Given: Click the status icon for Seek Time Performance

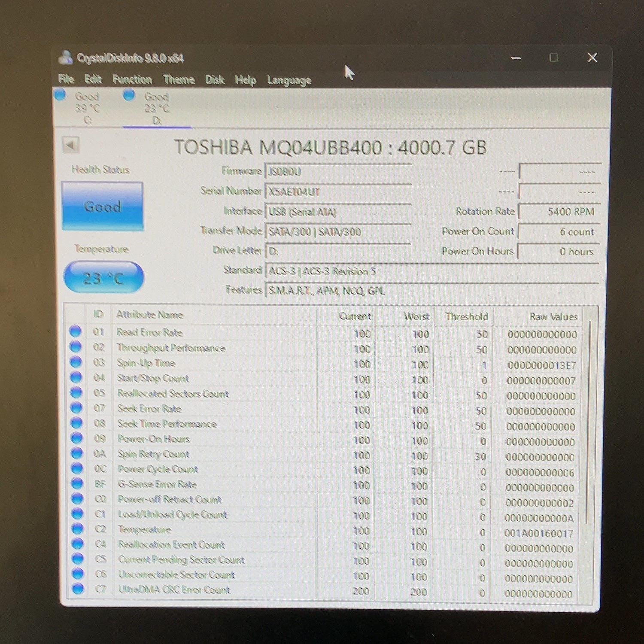Looking at the screenshot, I should tap(76, 423).
